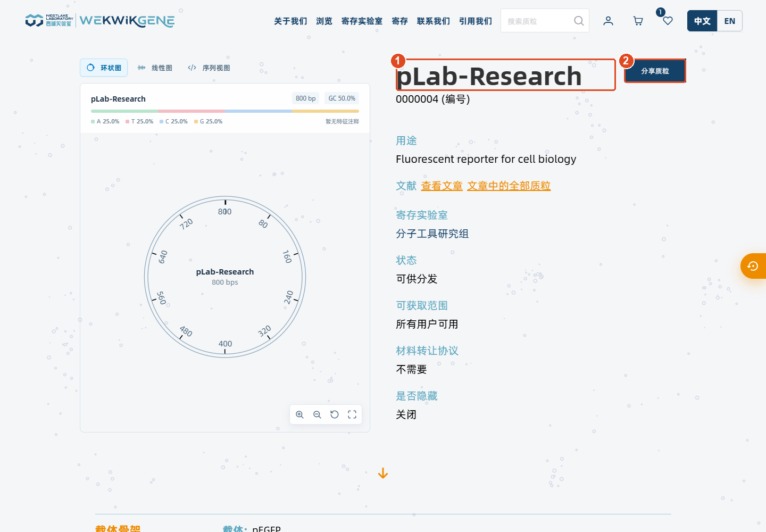The height and width of the screenshot is (532, 766).
Task: Open the 浏览 menu item
Action: [324, 21]
